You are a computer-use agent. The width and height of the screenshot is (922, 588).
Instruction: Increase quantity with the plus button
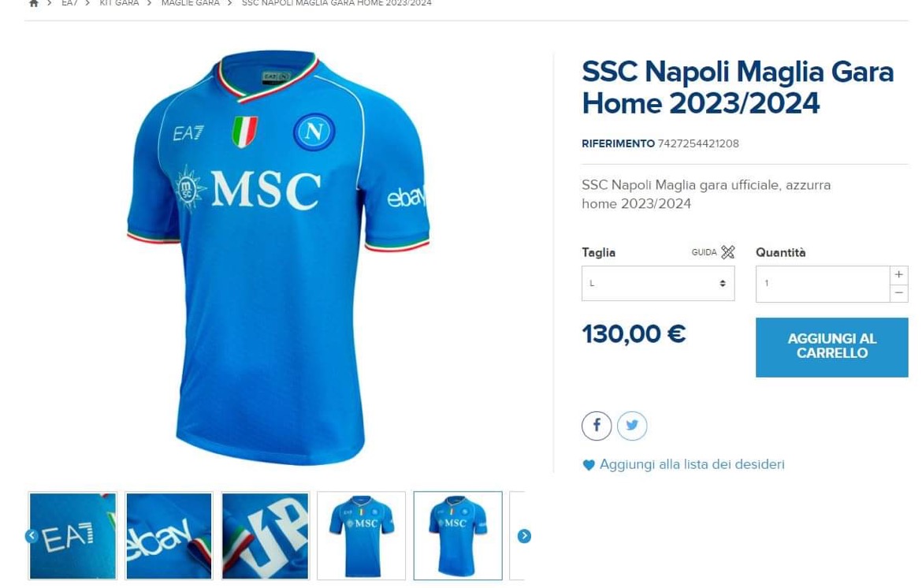(x=898, y=274)
